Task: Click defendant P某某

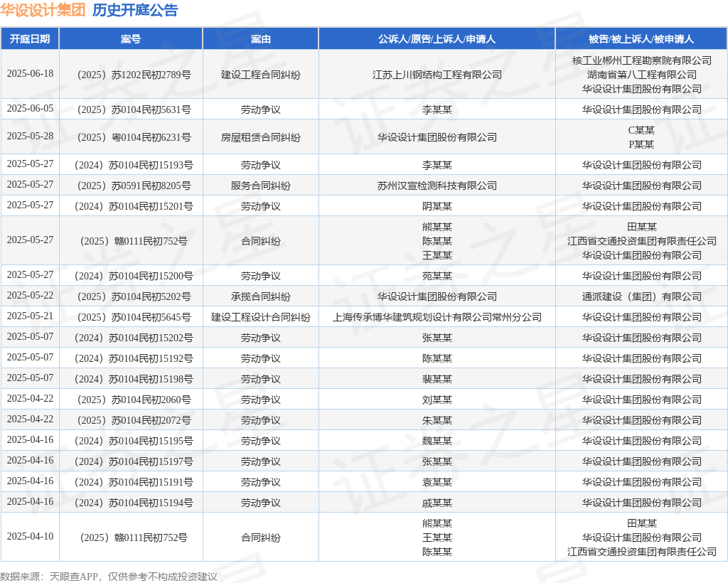Action: pyautogui.click(x=642, y=144)
